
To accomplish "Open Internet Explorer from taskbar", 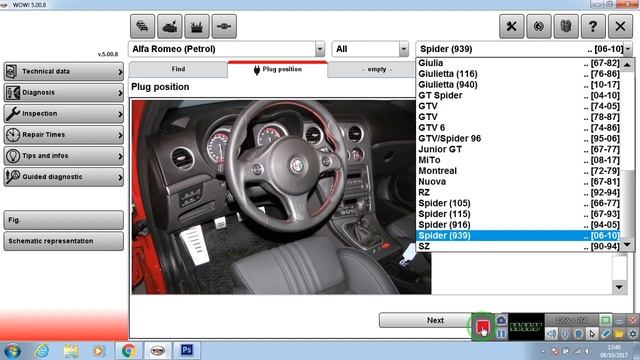I will tap(42, 351).
